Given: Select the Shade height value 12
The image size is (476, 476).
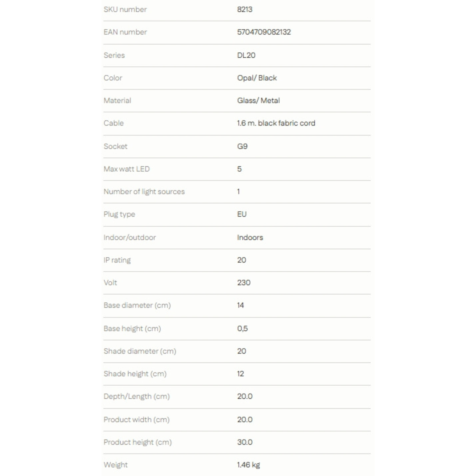Looking at the screenshot, I should pyautogui.click(x=241, y=374).
